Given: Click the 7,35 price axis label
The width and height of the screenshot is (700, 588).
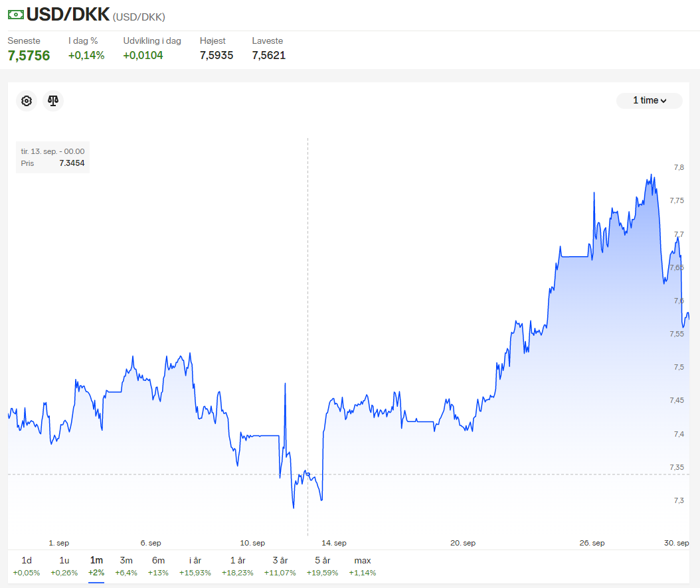Looking at the screenshot, I should coord(677,467).
